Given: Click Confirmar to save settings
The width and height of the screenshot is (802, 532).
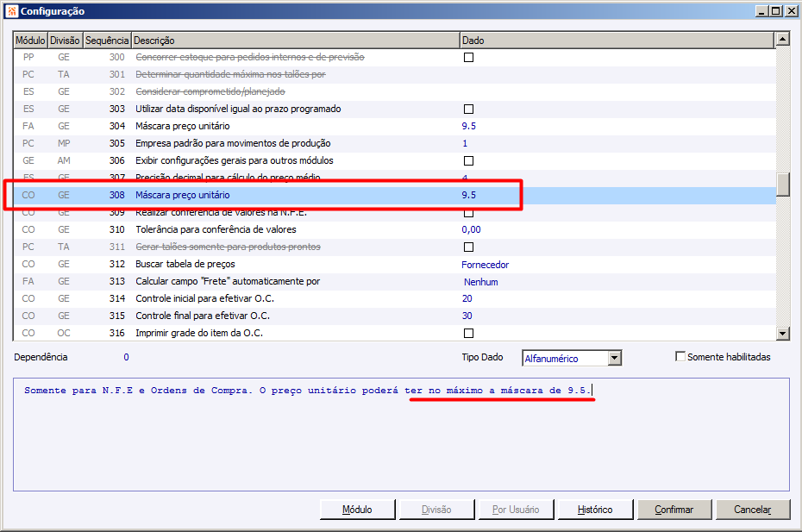Looking at the screenshot, I should coord(674,510).
